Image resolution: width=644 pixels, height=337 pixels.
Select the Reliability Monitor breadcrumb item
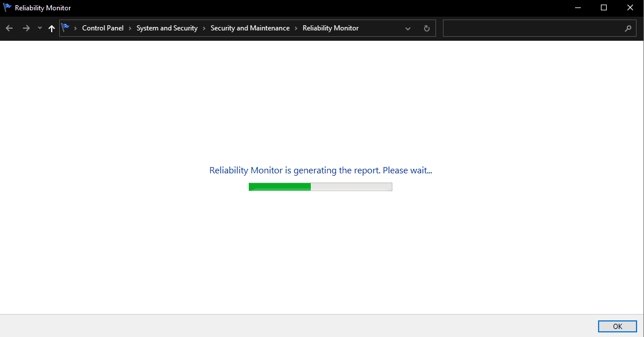coord(330,28)
